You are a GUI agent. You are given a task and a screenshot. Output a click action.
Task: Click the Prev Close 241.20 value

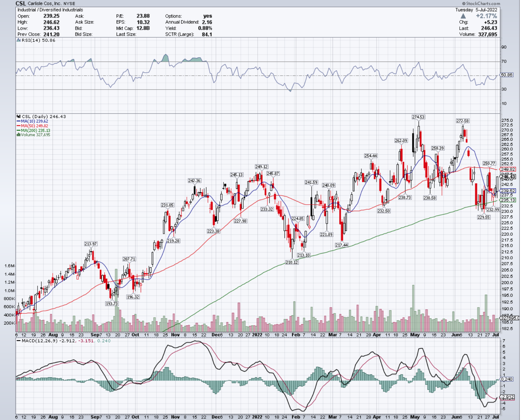pyautogui.click(x=51, y=34)
